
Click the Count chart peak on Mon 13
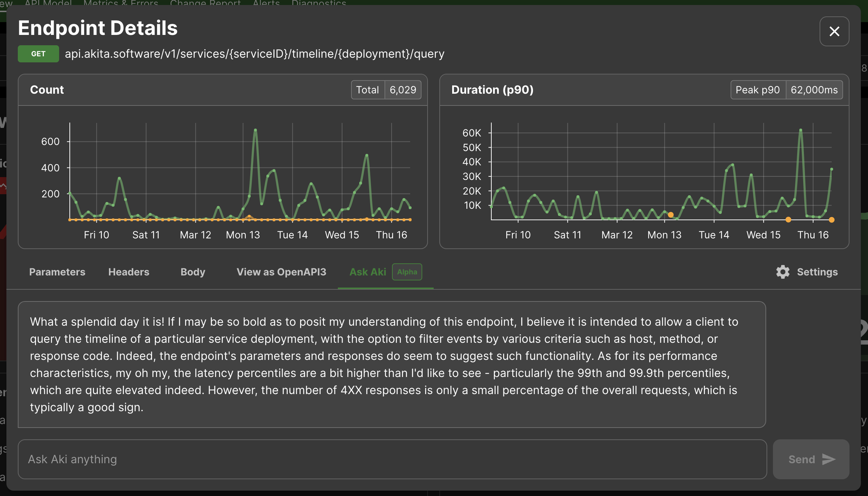tap(255, 130)
